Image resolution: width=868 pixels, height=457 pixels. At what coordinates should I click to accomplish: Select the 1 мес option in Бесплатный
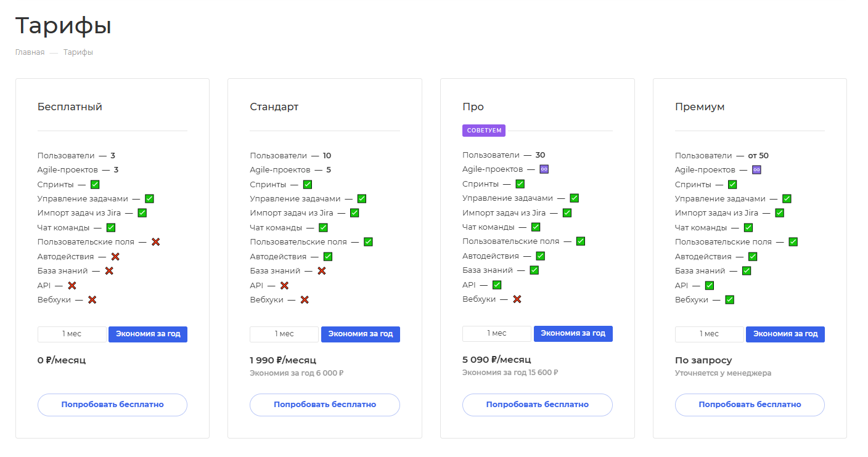click(72, 334)
